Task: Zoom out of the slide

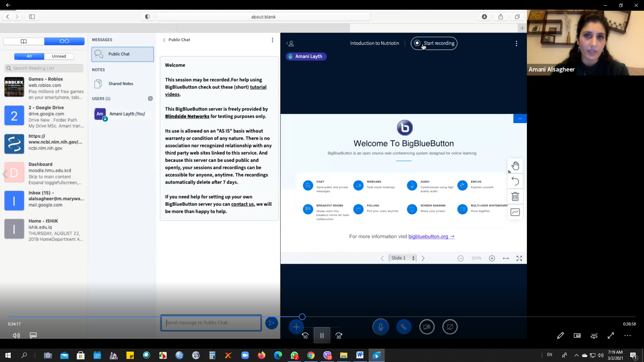Action: (x=461, y=258)
